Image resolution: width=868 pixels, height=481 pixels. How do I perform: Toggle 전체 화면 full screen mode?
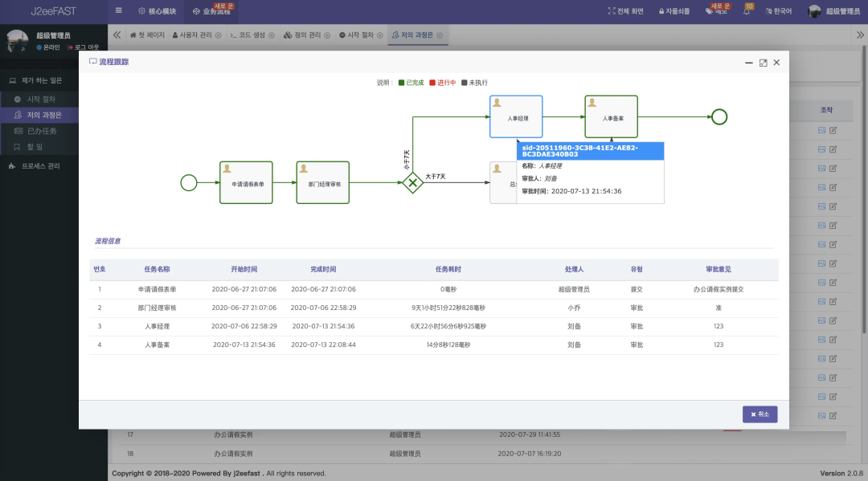click(626, 11)
